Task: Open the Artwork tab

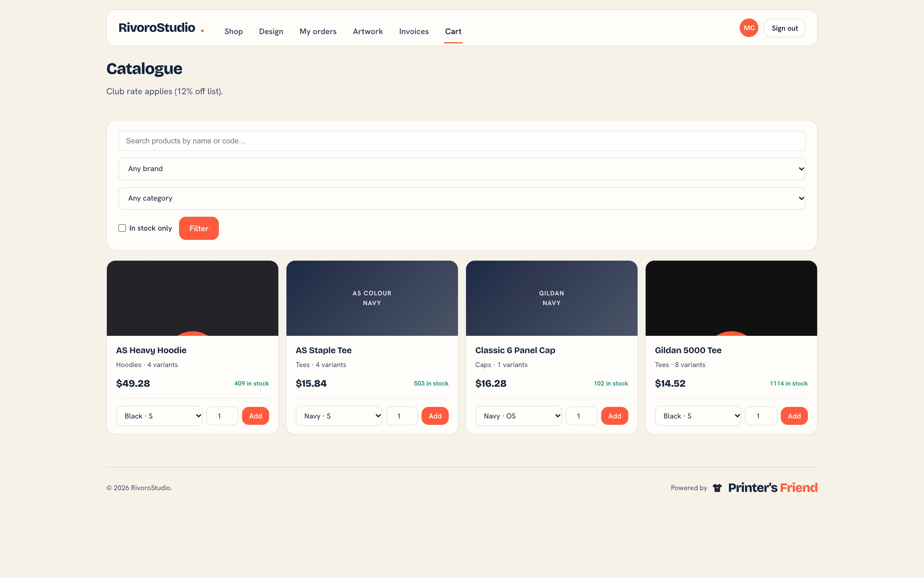Action: (x=368, y=31)
